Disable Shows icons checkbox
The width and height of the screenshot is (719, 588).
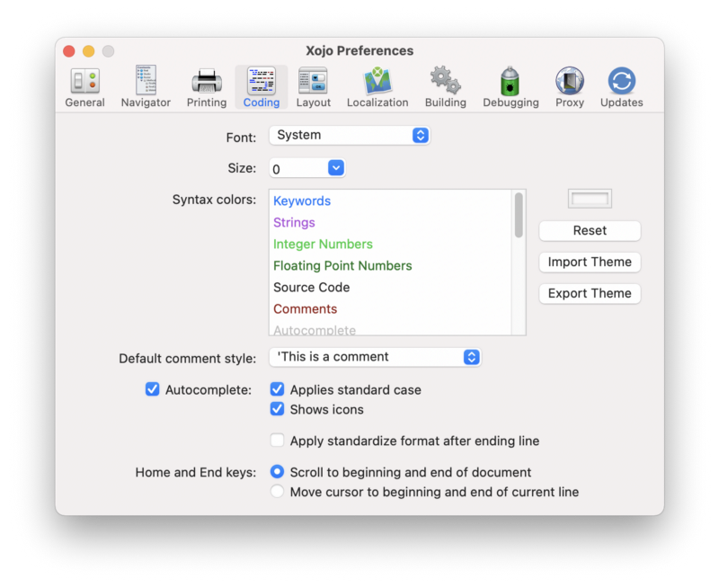pos(277,409)
